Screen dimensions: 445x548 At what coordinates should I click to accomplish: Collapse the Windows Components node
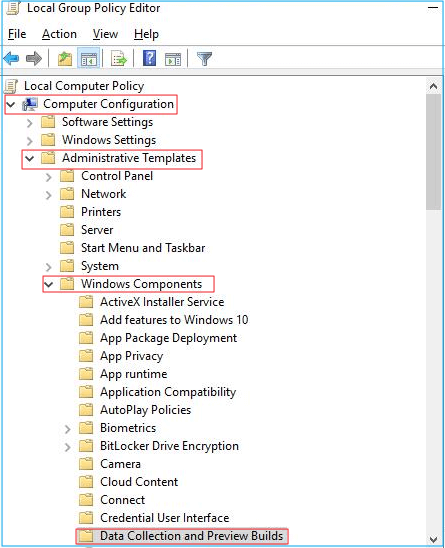point(49,284)
